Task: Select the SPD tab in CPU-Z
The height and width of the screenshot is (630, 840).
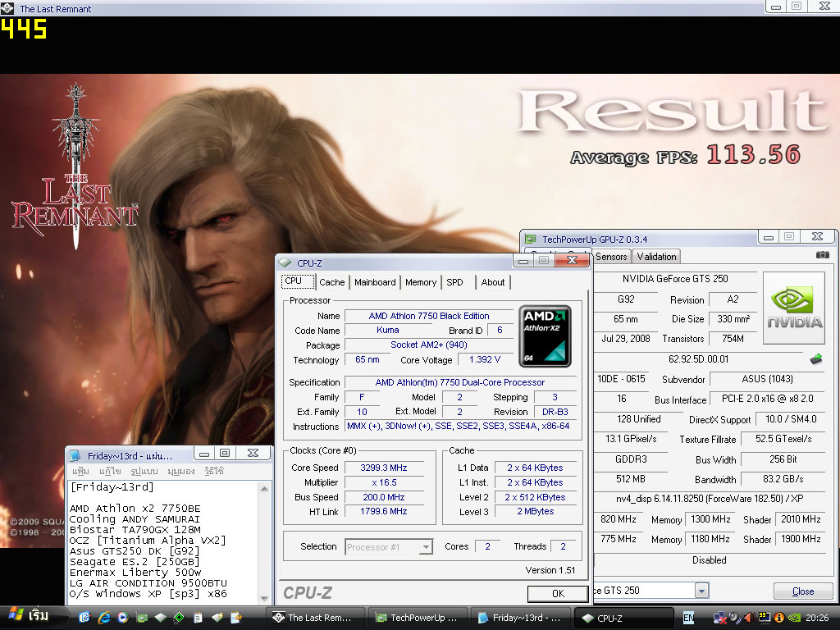Action: coord(454,282)
